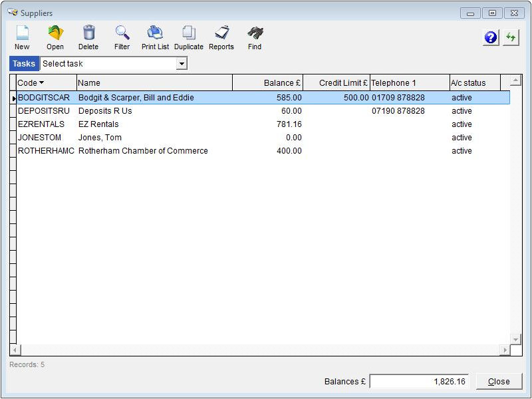Click the horizontal scrollbar left arrow

click(x=15, y=350)
